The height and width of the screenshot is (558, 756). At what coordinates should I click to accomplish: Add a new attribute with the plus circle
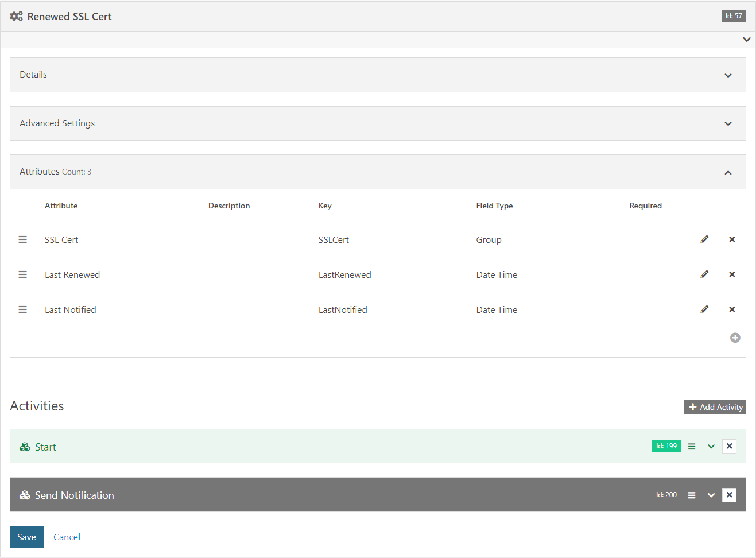point(735,338)
